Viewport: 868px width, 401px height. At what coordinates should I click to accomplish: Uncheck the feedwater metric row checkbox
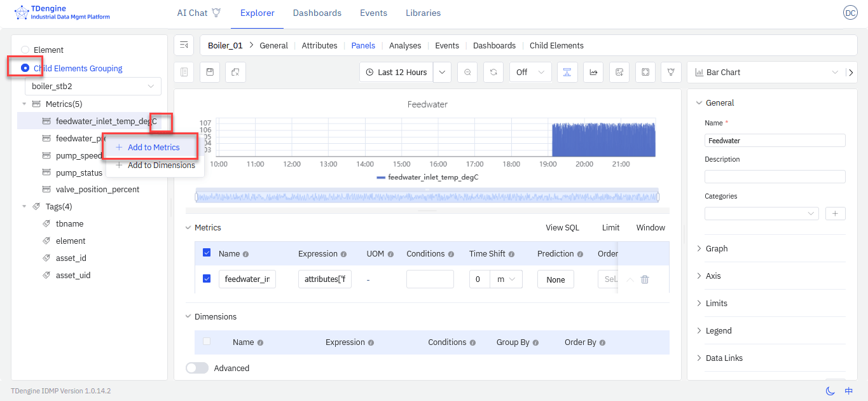pos(207,279)
